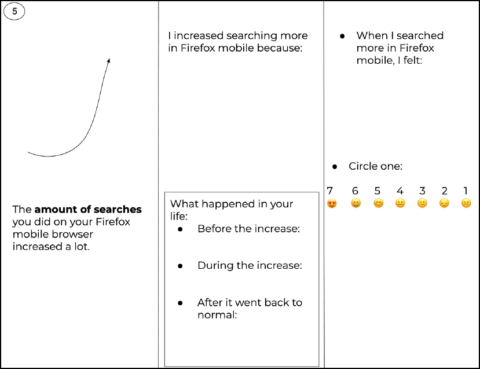This screenshot has height=369, width=480.
Task: Select rating number 7
Action: [x=330, y=191]
